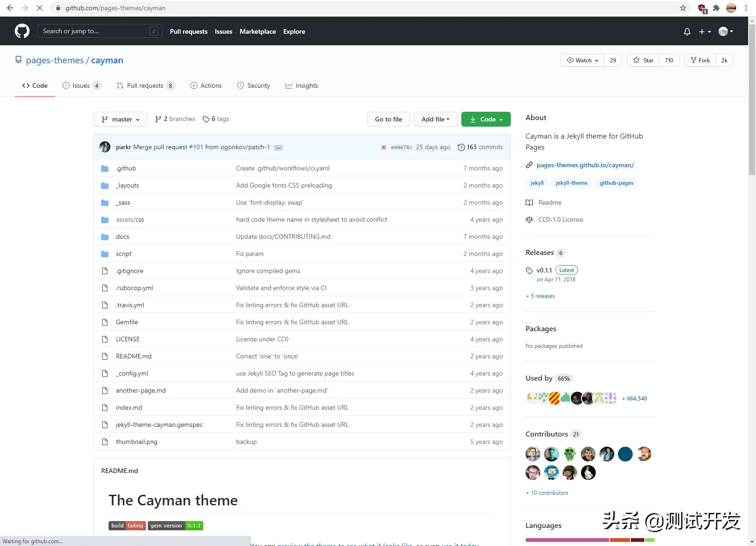756x546 pixels.
Task: Click parkr's avatar in commit bar
Action: pyautogui.click(x=105, y=147)
